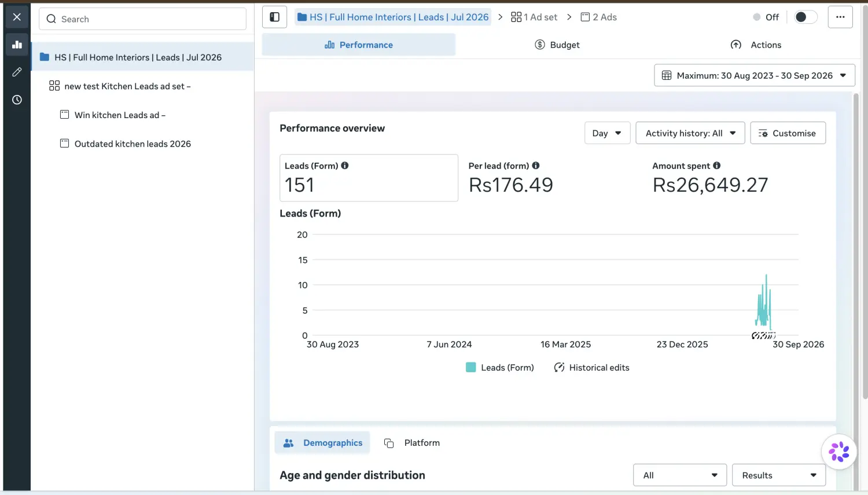Click the Rs176.49 per lead value
Viewport: 868px width, 495px height.
(511, 185)
